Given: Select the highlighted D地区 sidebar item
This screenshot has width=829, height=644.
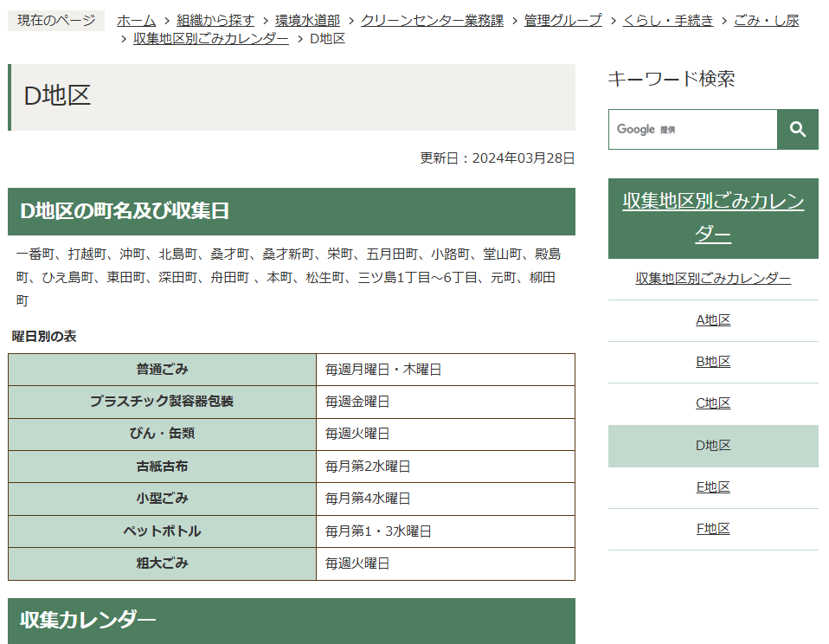Looking at the screenshot, I should (x=713, y=446).
